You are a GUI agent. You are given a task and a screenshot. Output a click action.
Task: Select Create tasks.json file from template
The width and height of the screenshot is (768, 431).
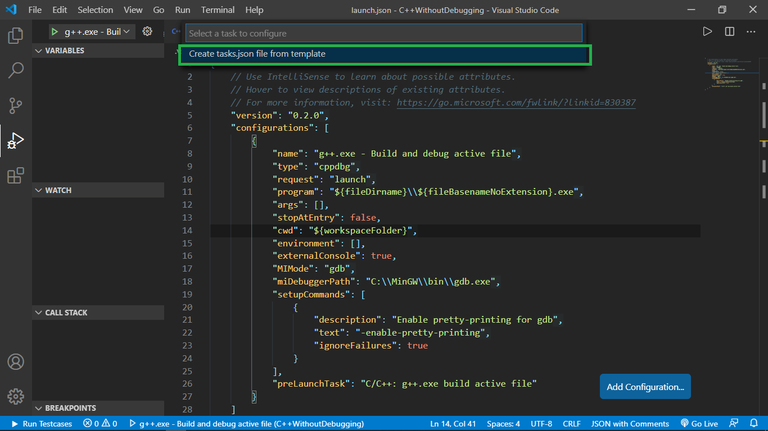(257, 54)
